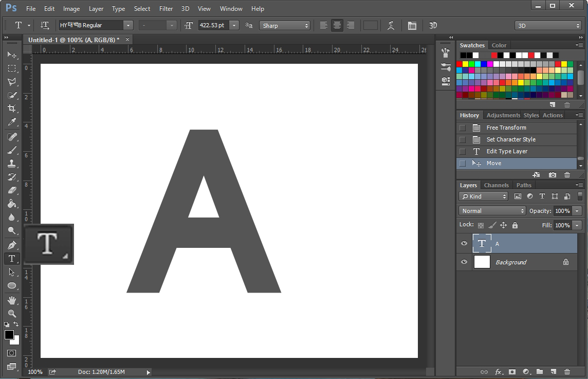Open the Layer menu
Viewport: 588px width, 379px height.
point(96,9)
